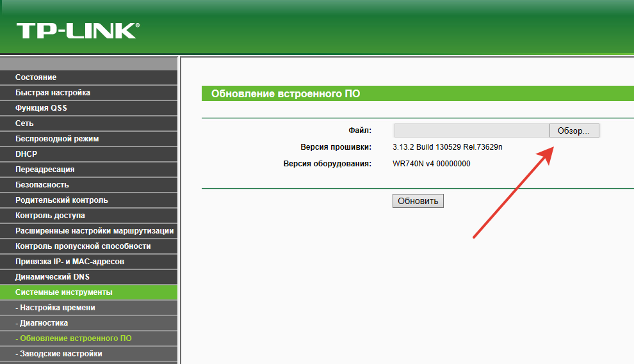Select Привязка IP- и MAC-адресов
Screen dimensions: 634x364
[x=88, y=262]
